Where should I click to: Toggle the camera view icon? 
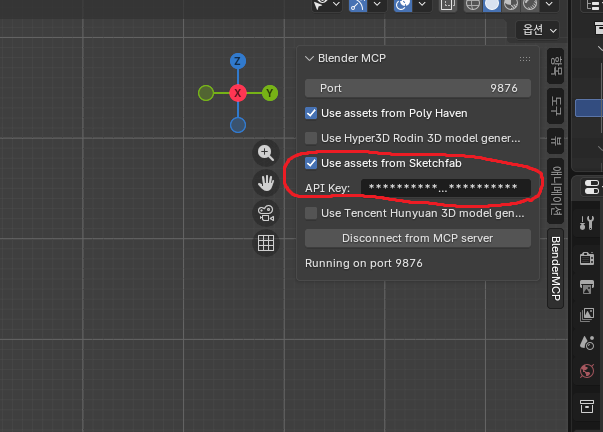[x=266, y=213]
